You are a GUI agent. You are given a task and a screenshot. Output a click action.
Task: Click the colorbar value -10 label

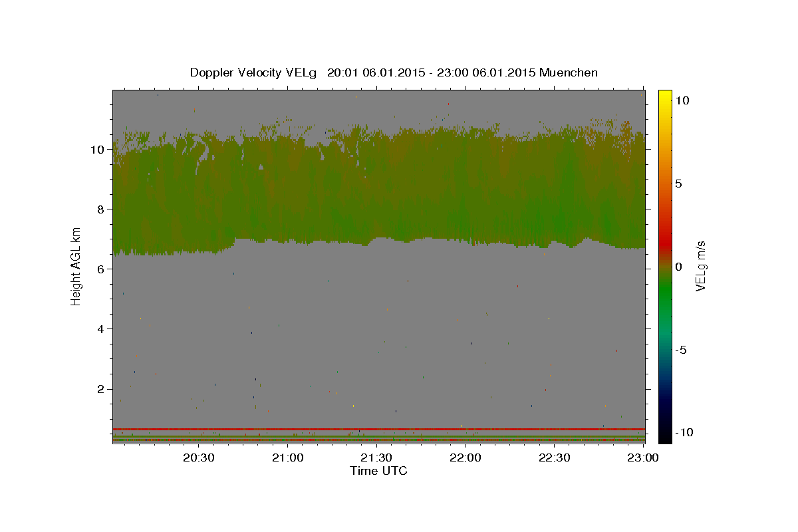coord(684,432)
